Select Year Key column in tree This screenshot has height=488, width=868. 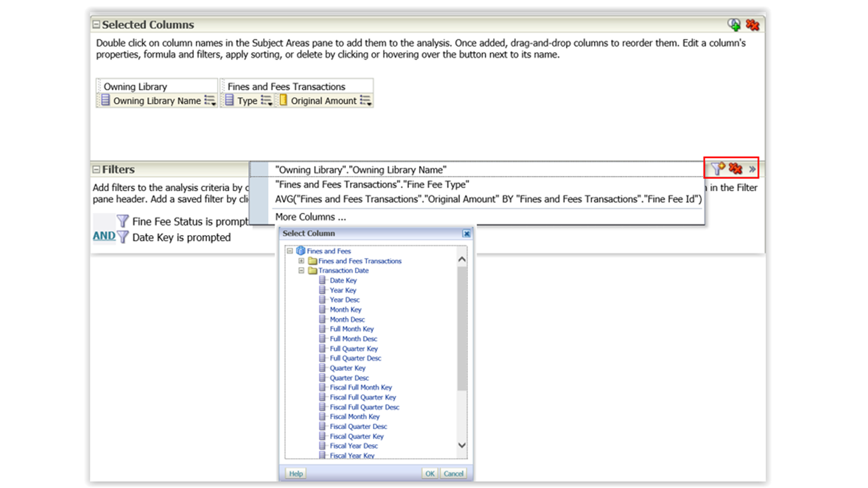click(343, 290)
